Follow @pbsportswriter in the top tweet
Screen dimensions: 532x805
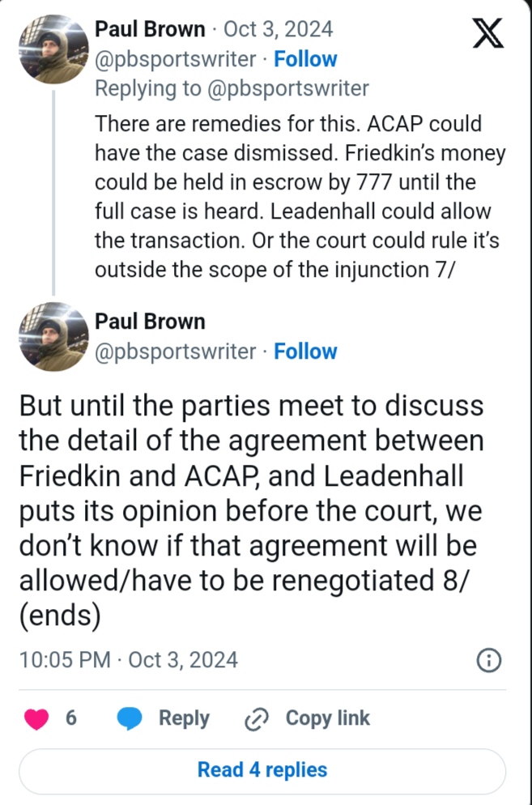(305, 59)
